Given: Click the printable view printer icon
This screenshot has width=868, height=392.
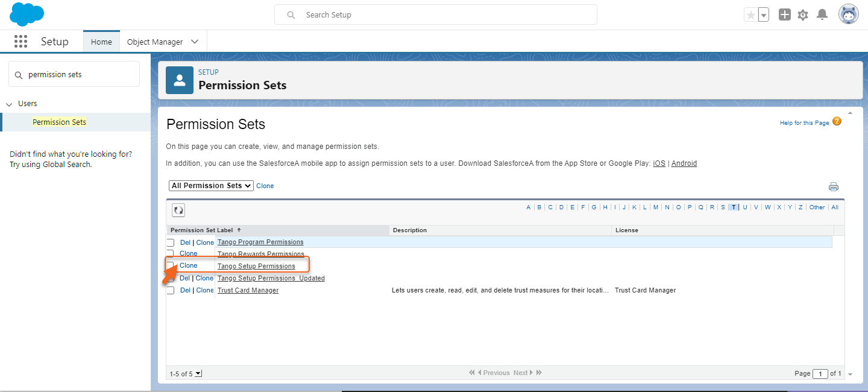Looking at the screenshot, I should 834,186.
